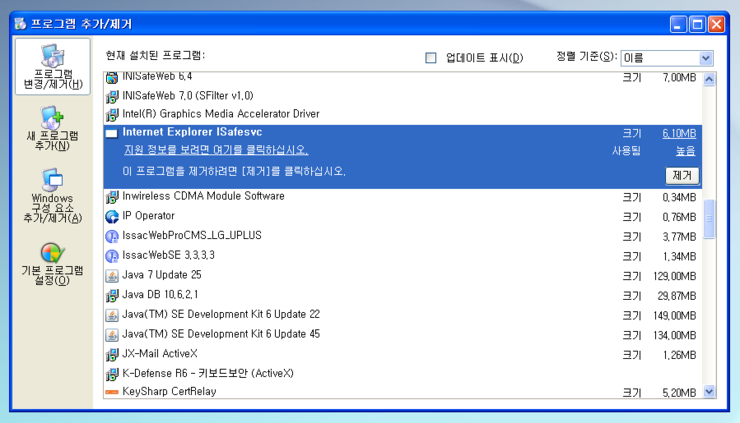
Task: Click the Java DB 10.6.2.1 icon
Action: (x=112, y=296)
